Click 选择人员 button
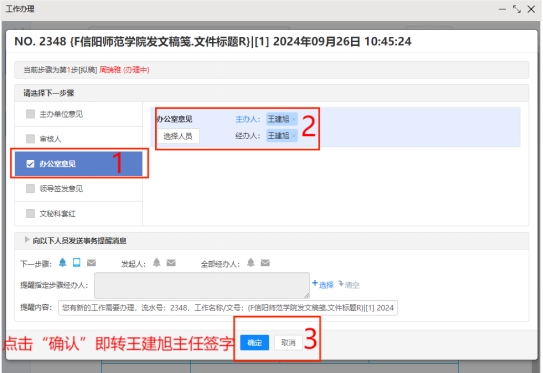Viewport: 543px width, 373px height. click(178, 136)
